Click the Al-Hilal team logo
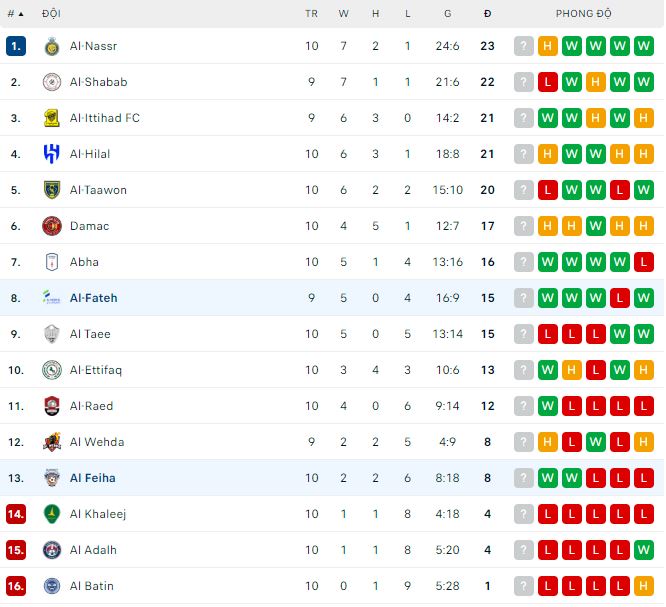The width and height of the screenshot is (666, 607). [x=52, y=154]
